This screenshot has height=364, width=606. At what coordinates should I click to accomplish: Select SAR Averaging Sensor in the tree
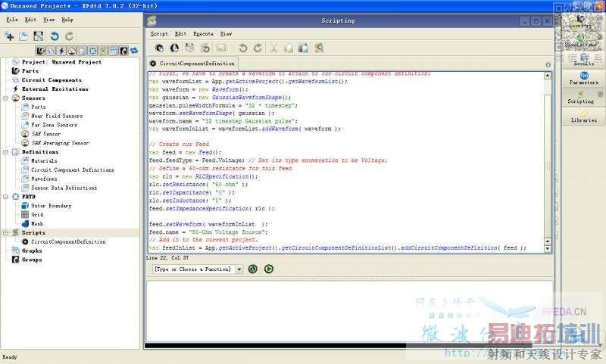coord(61,143)
